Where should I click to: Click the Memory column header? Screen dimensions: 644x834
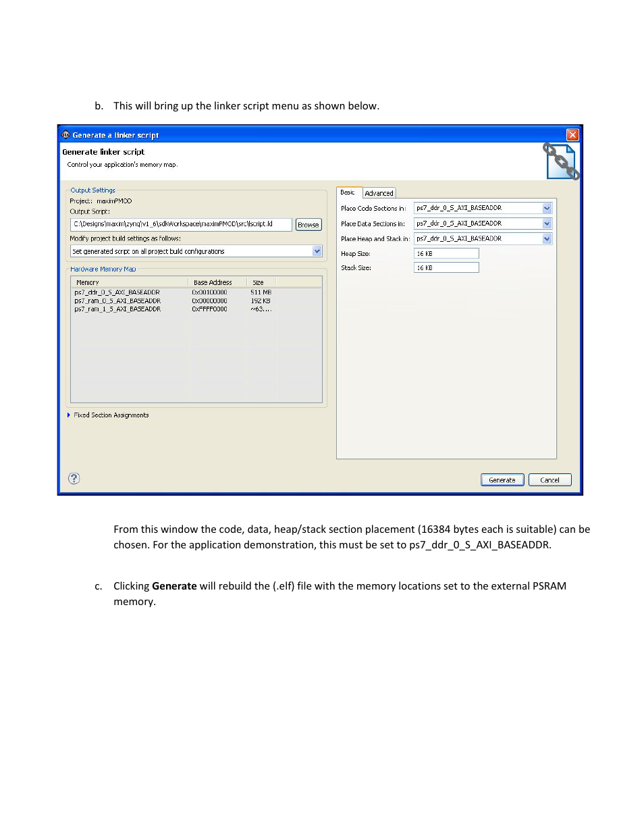point(130,282)
